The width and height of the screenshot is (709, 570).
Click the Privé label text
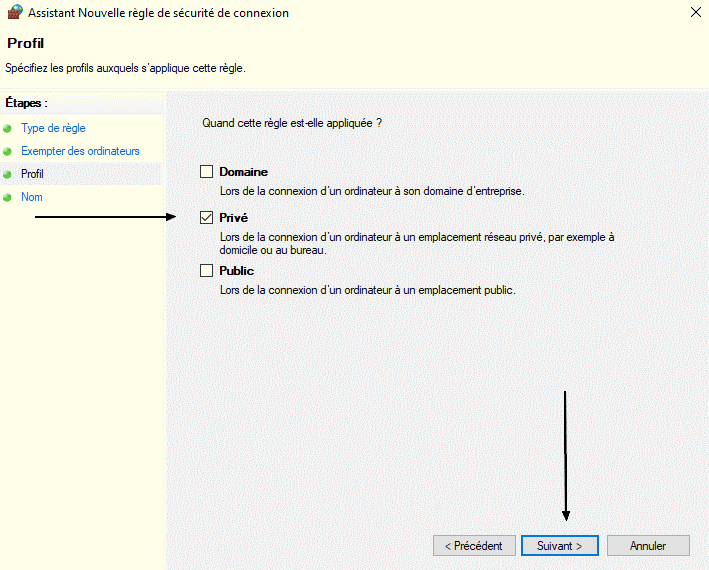[x=234, y=218]
